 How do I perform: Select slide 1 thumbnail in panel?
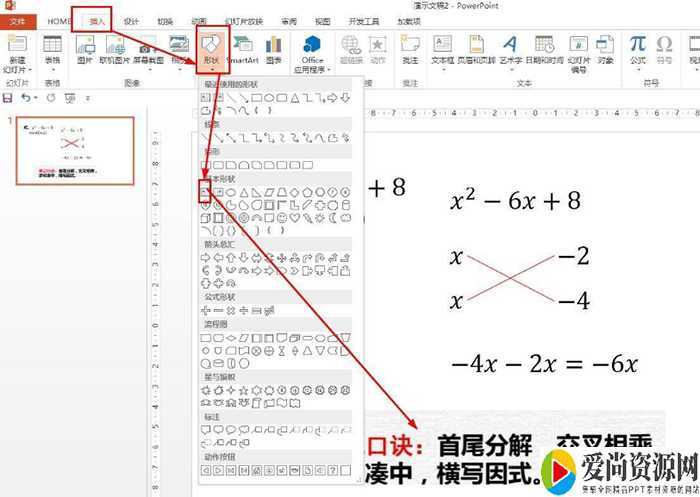pos(78,150)
